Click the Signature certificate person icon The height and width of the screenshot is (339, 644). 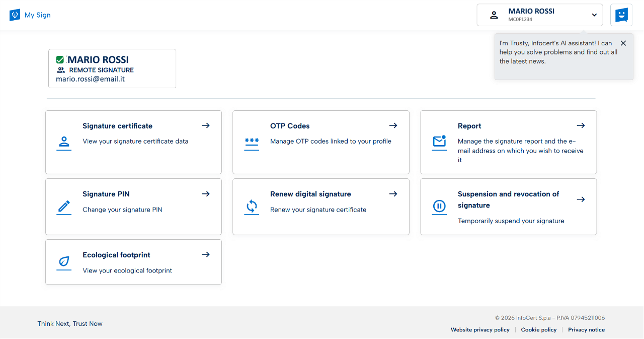(64, 143)
